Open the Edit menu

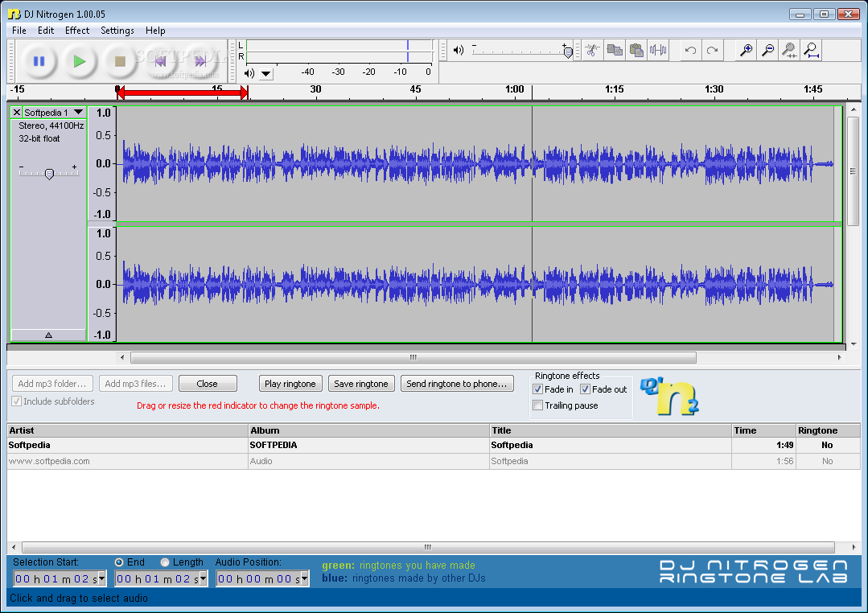click(x=45, y=31)
